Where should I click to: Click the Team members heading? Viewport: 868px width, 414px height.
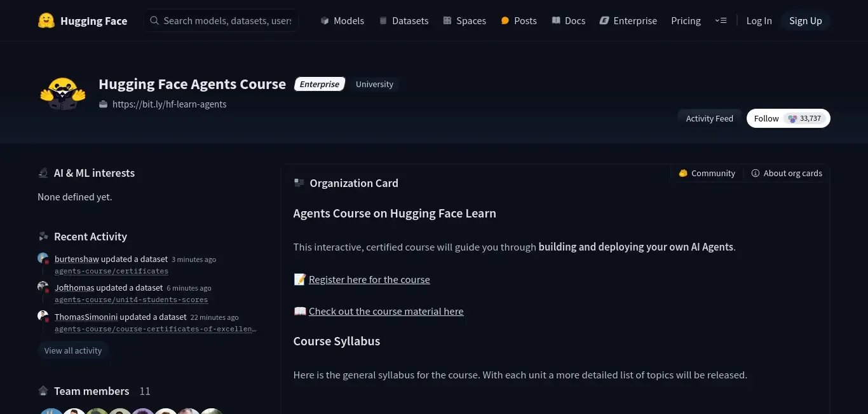[92, 391]
